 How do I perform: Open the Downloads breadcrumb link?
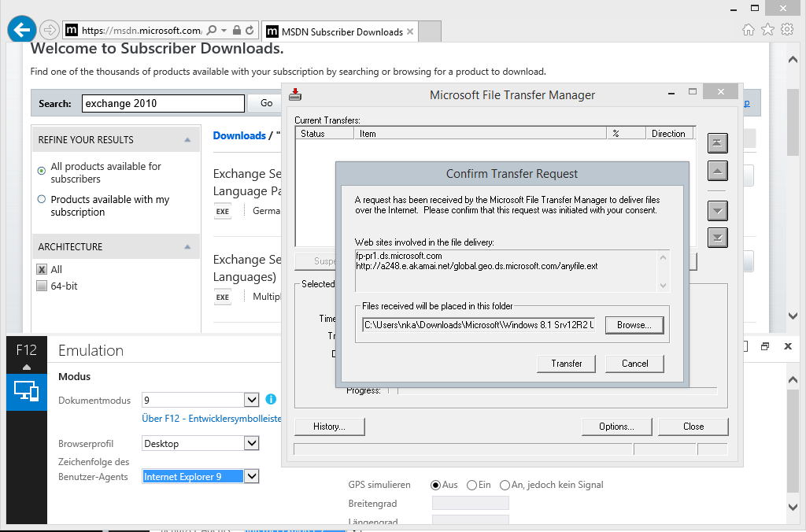(239, 135)
